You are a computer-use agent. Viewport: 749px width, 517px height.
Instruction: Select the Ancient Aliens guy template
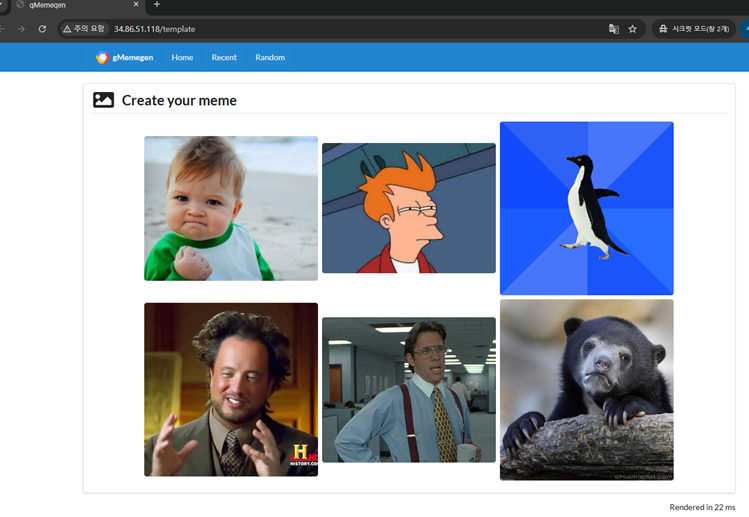point(231,389)
